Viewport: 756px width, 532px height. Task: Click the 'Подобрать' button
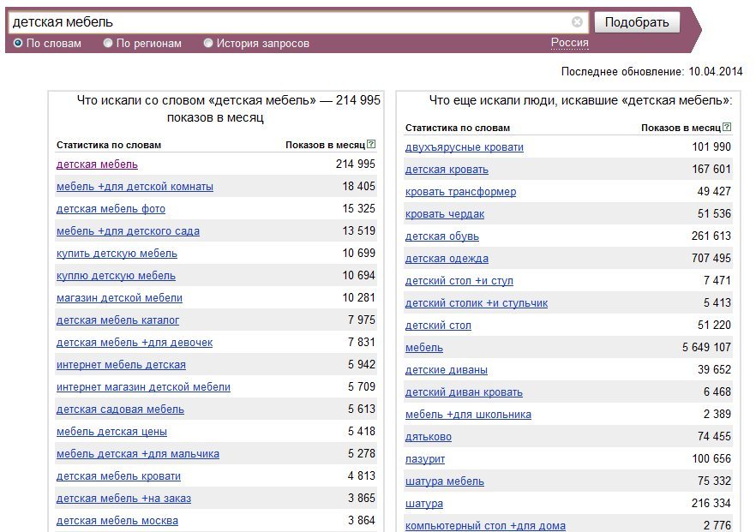pos(637,22)
